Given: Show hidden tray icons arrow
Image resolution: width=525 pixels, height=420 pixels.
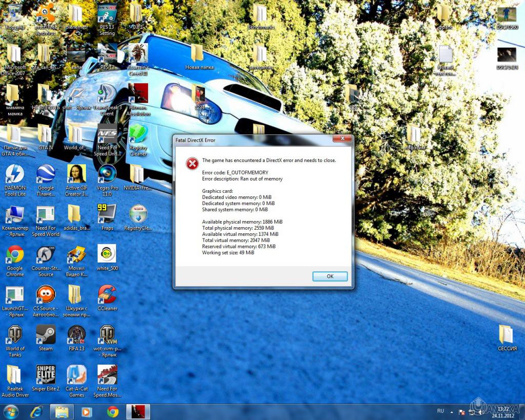Looking at the screenshot, I should (x=452, y=412).
